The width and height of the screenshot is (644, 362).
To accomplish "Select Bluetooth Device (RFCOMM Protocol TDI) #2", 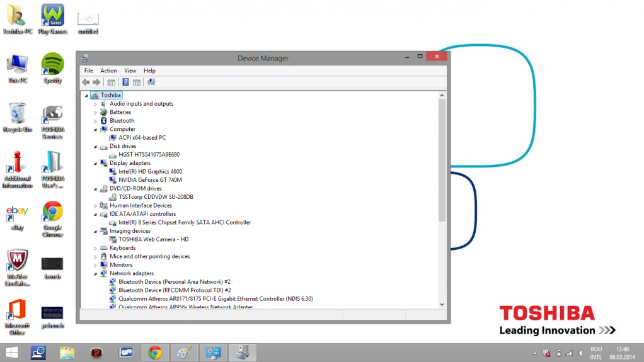I will (x=175, y=290).
